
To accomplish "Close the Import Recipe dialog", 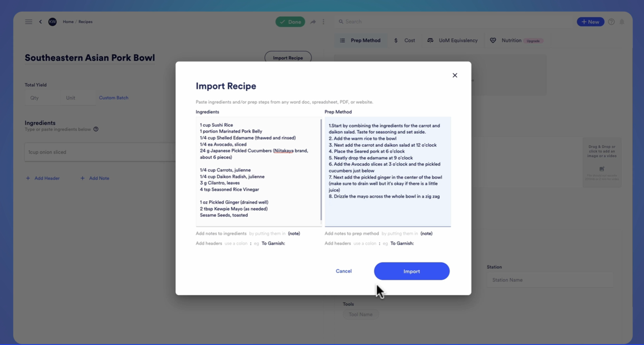I will point(455,75).
